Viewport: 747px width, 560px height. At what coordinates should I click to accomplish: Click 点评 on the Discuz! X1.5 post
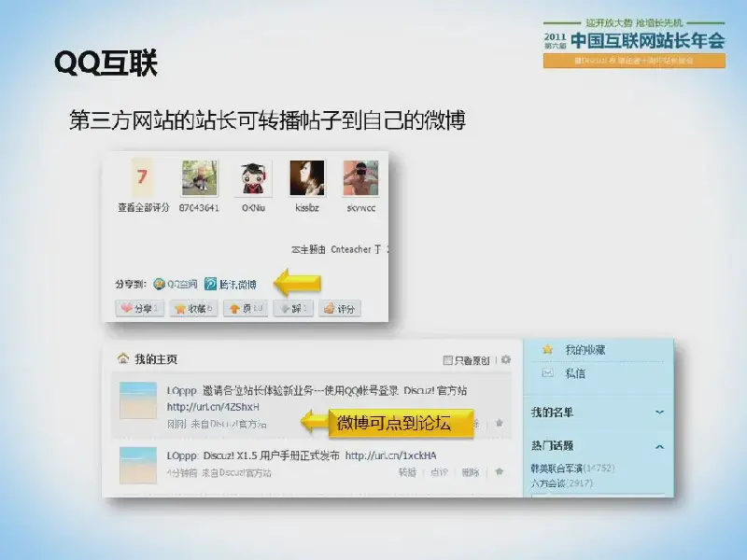pyautogui.click(x=439, y=472)
